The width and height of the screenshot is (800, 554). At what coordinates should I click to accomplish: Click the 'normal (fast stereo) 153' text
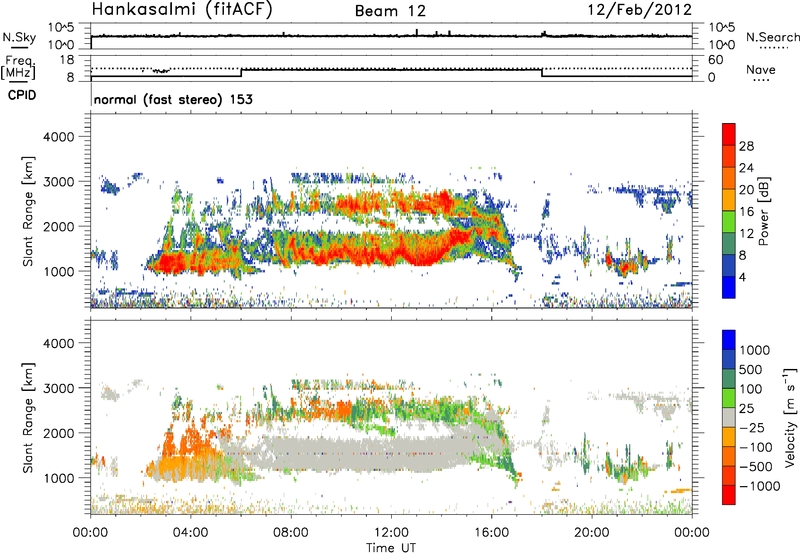coord(173,99)
